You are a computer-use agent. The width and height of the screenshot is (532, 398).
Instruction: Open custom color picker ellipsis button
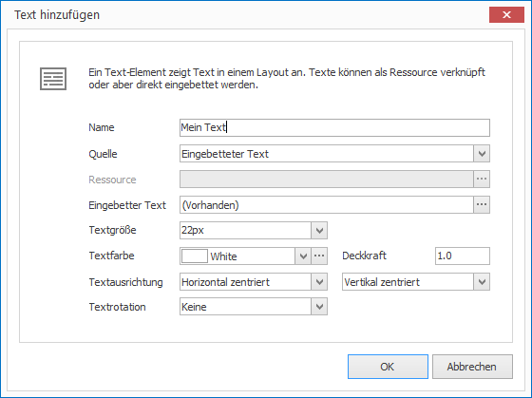coord(319,256)
